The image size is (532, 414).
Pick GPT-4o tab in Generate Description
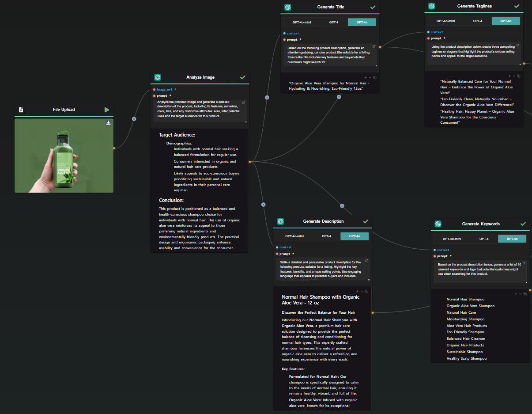[x=355, y=236]
